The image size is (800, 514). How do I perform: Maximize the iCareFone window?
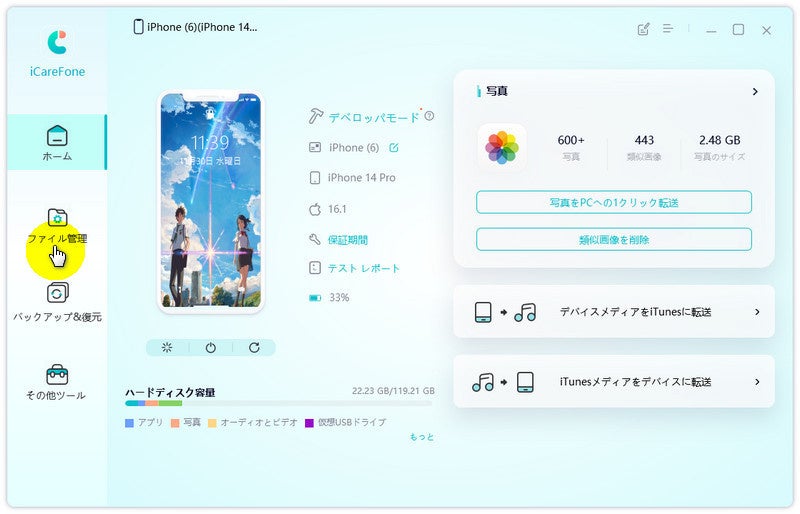[738, 30]
